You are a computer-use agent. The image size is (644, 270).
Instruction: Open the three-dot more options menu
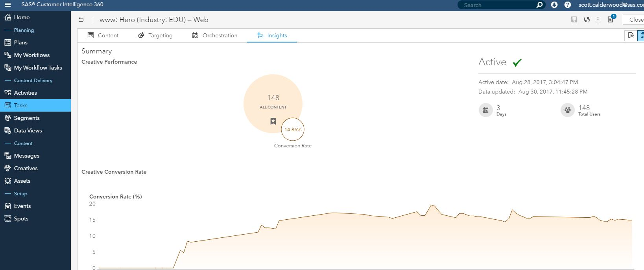point(598,20)
